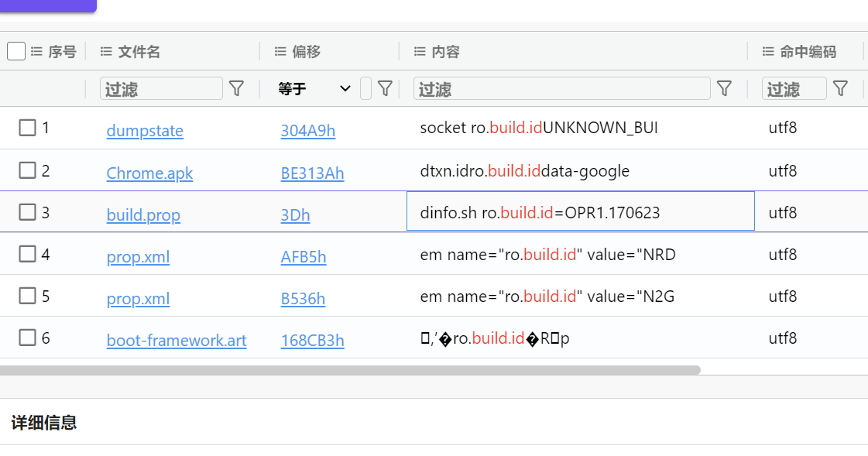Open the boot-framework.art file link

176,340
